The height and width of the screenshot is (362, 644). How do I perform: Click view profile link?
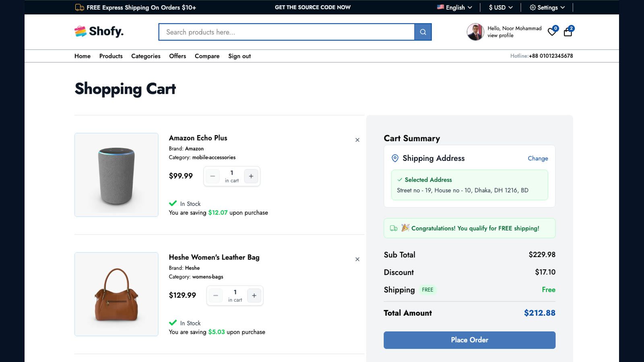[500, 35]
